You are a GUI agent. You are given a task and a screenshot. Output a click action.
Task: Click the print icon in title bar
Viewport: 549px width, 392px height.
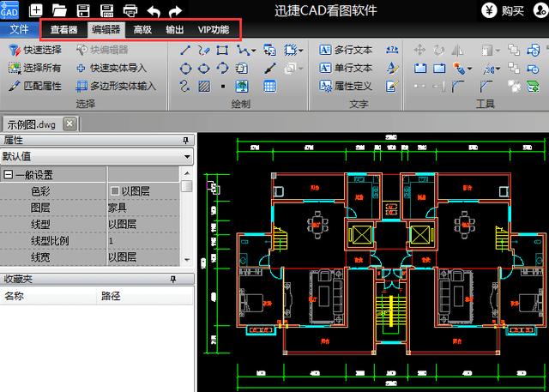(x=130, y=10)
